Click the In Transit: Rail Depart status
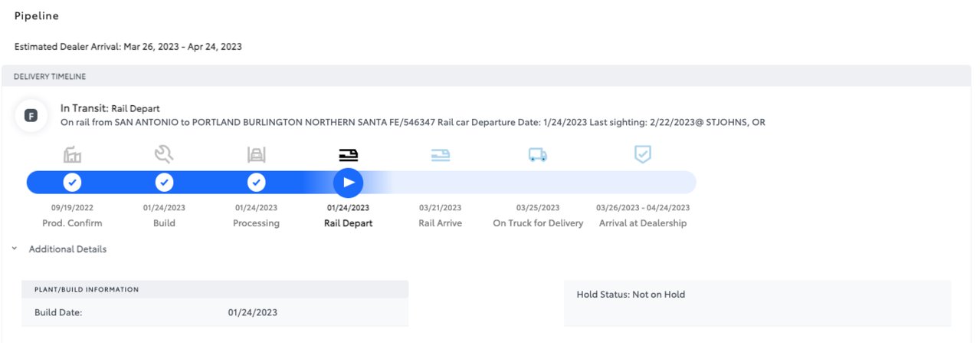The width and height of the screenshot is (980, 343). [110, 109]
